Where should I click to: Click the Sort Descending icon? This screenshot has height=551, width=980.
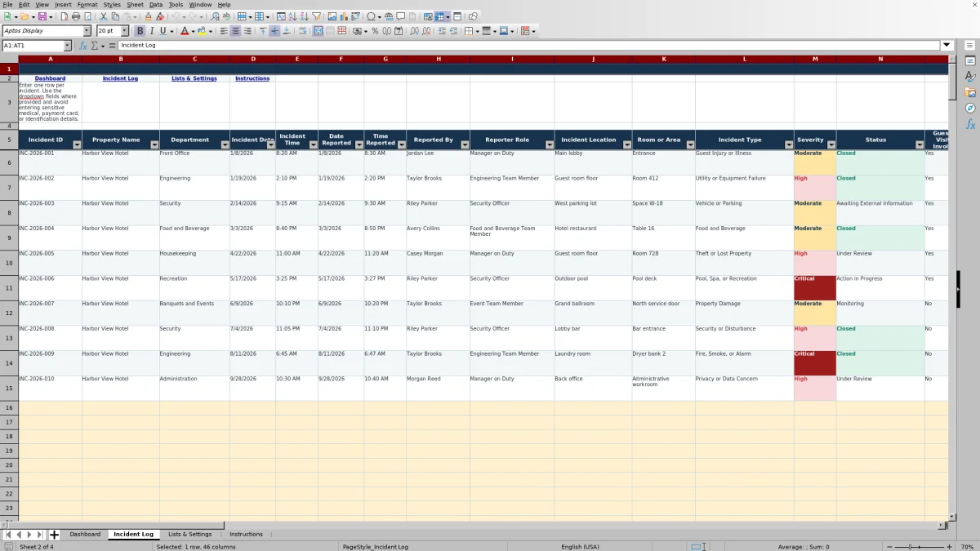click(305, 16)
